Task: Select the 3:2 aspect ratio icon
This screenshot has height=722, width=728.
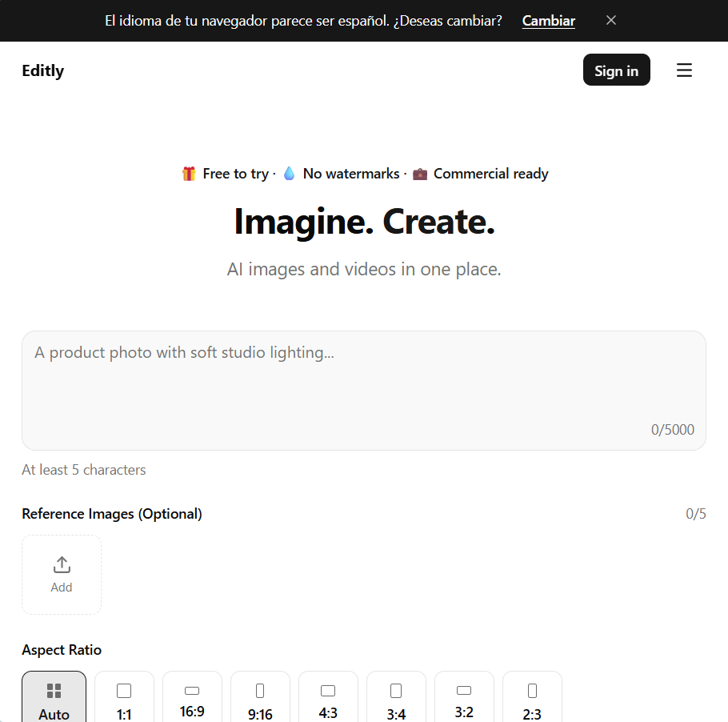Action: click(x=464, y=690)
